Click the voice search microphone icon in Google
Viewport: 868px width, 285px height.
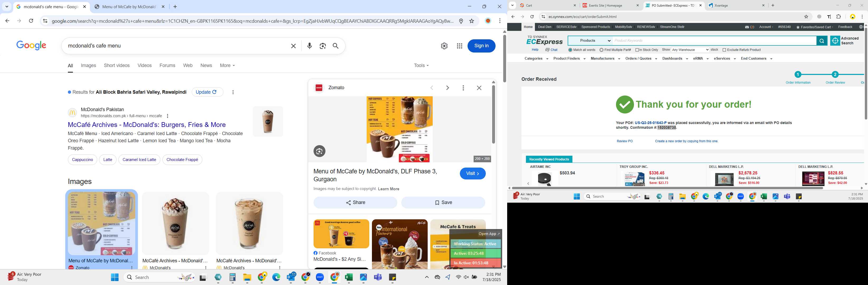309,46
